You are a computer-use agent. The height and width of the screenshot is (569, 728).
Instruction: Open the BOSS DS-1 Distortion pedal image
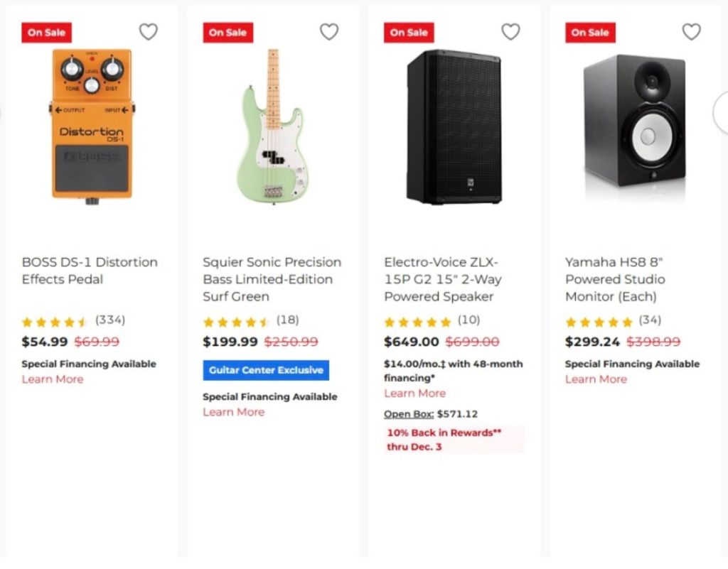tap(92, 126)
